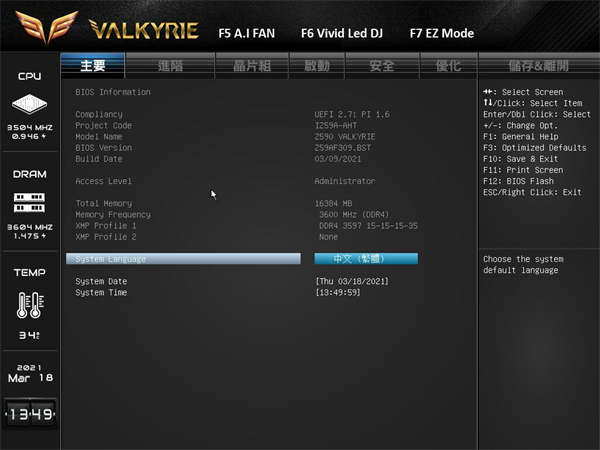Click the BIOS Version value 259AF309.BST

click(342, 148)
